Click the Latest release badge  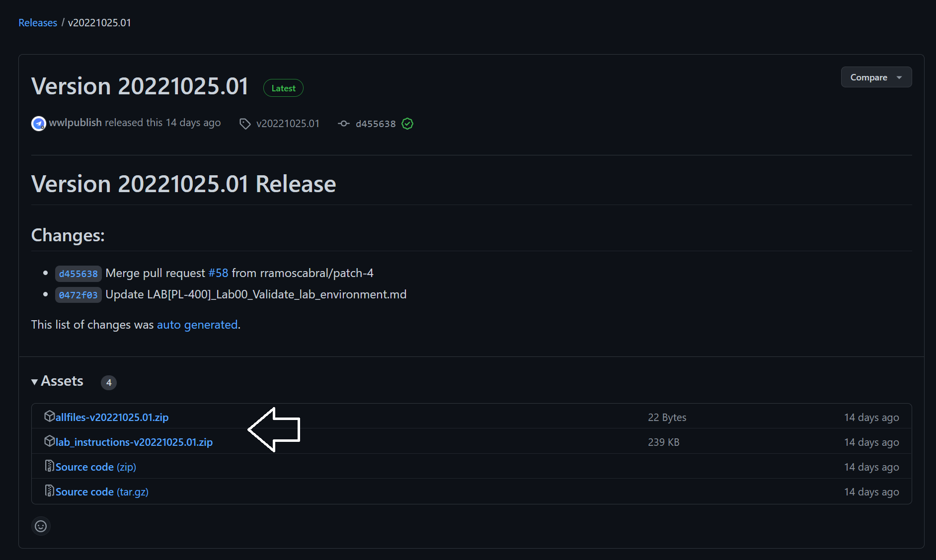[283, 88]
